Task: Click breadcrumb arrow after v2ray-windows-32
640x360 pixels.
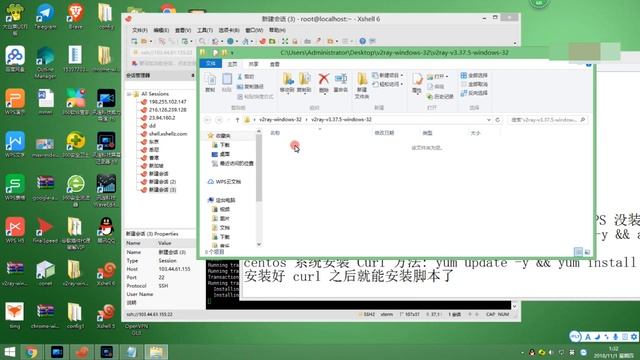Action: [307, 120]
